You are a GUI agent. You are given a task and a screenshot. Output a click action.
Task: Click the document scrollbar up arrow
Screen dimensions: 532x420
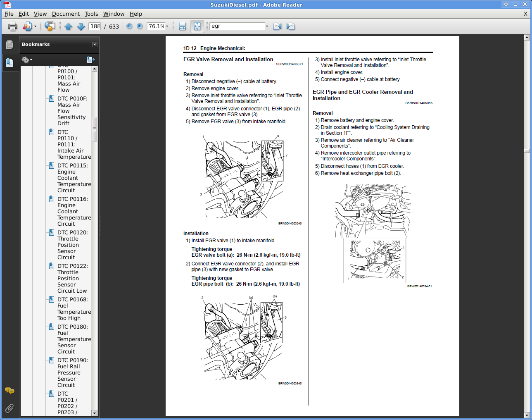tap(527, 37)
